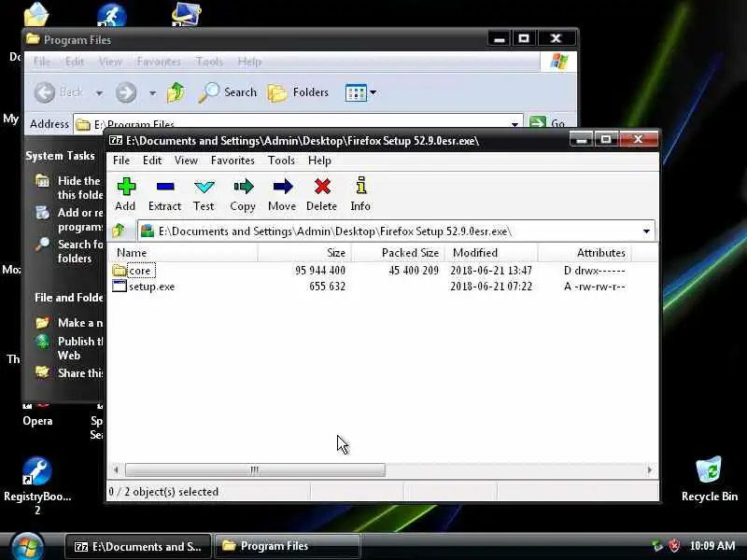The height and width of the screenshot is (560, 747).
Task: Select the Extract tool in 7-Zip
Action: click(x=165, y=194)
